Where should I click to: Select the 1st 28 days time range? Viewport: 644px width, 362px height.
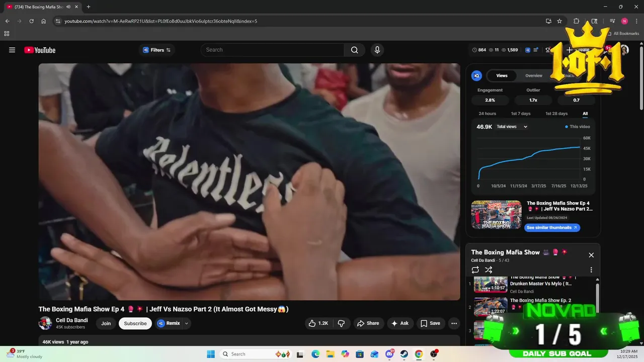556,114
